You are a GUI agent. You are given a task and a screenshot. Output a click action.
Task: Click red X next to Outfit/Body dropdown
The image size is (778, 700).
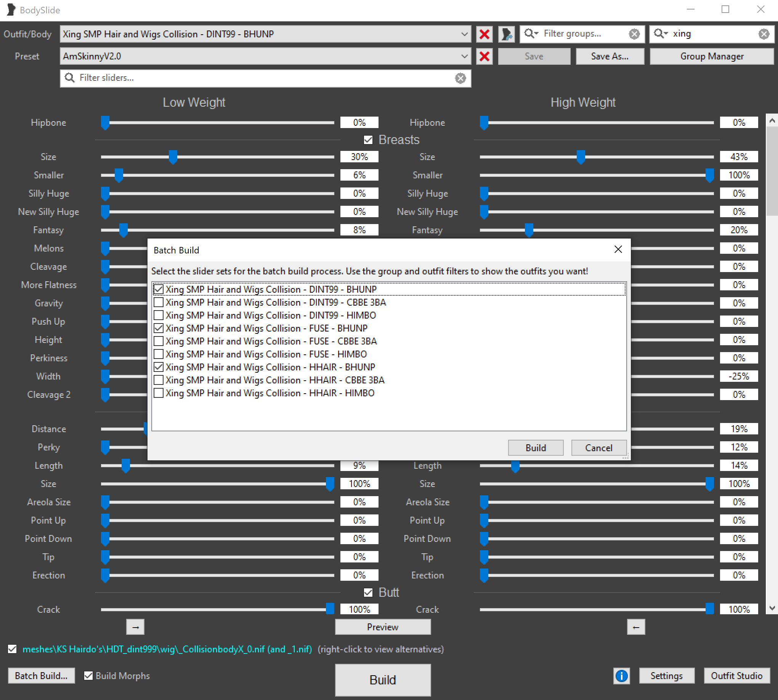pos(484,34)
